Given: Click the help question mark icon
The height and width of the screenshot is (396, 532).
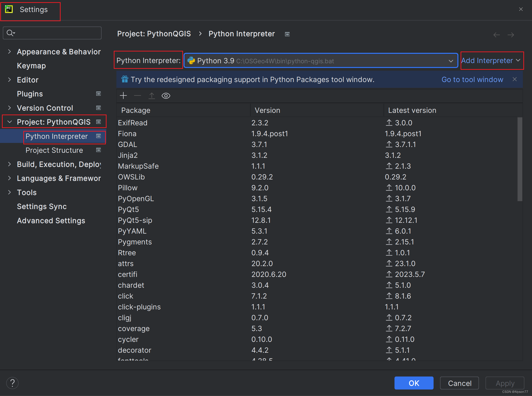Looking at the screenshot, I should tap(12, 383).
